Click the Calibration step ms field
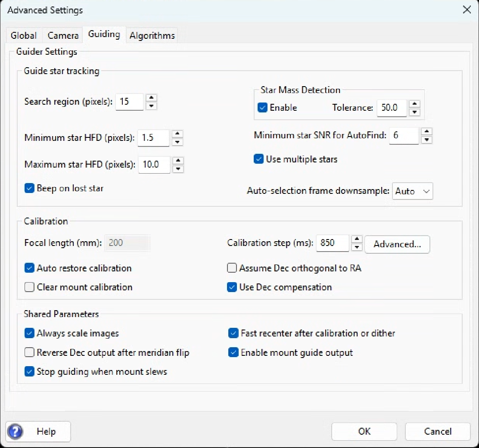 [x=333, y=243]
